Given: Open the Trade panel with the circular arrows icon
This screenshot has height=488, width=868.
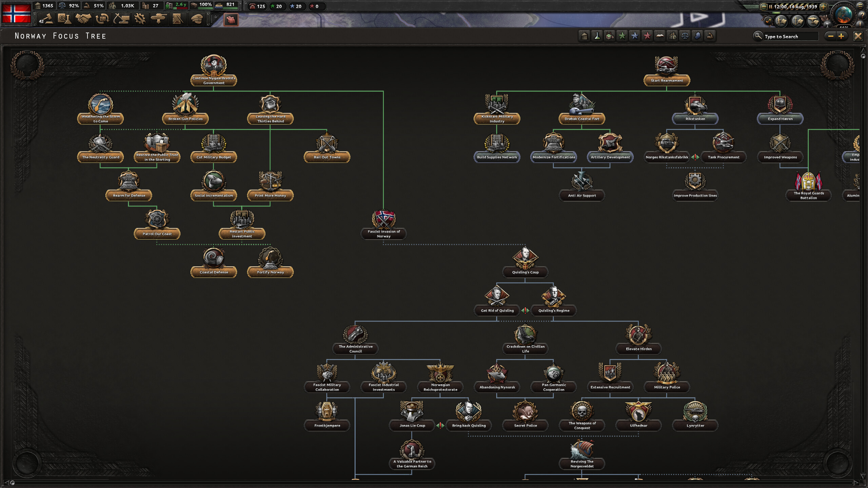Looking at the screenshot, I should pyautogui.click(x=103, y=20).
